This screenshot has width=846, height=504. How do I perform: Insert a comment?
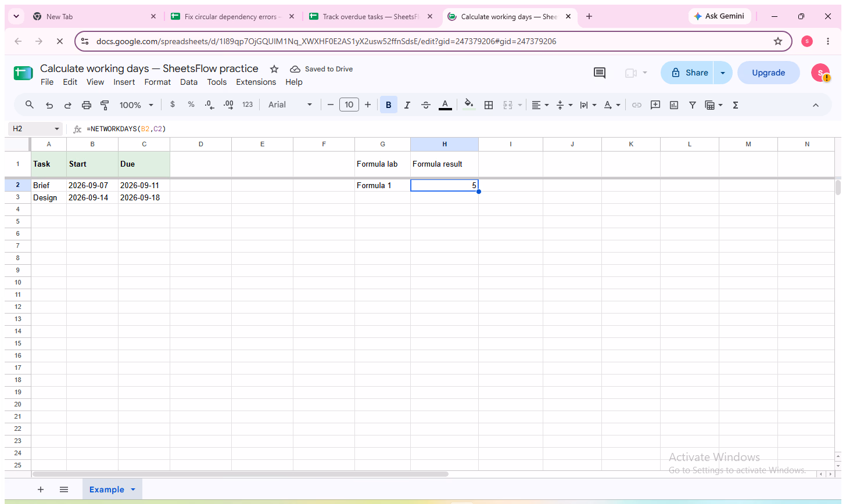[655, 105]
